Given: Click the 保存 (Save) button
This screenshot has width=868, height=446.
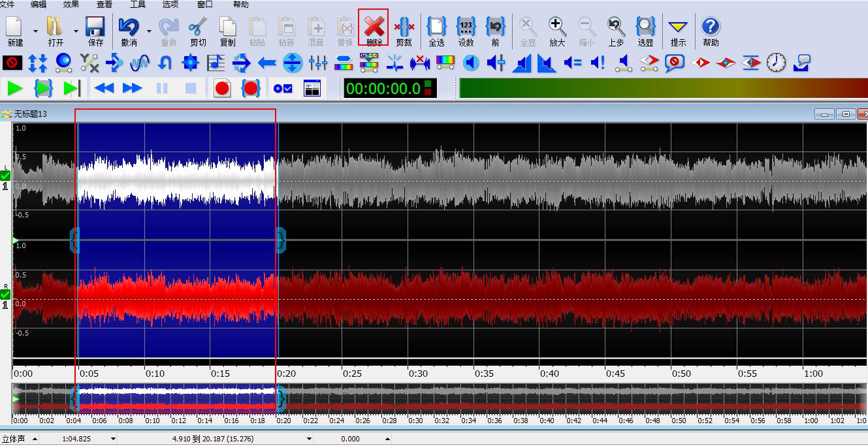Looking at the screenshot, I should point(95,30).
